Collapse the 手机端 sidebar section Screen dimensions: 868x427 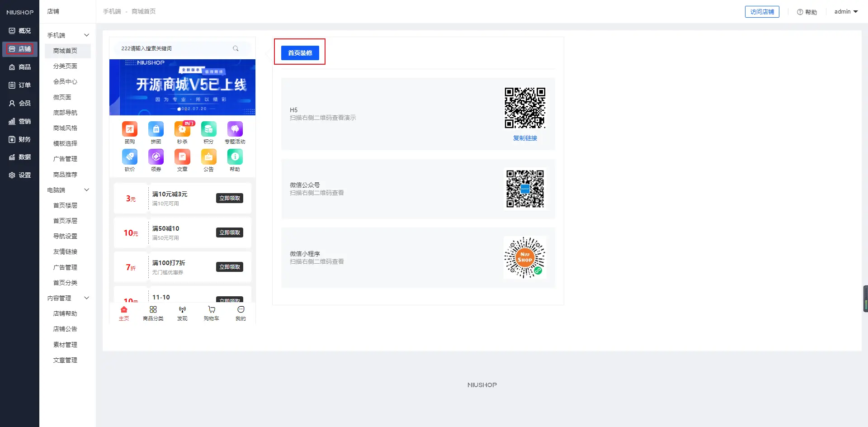click(86, 35)
